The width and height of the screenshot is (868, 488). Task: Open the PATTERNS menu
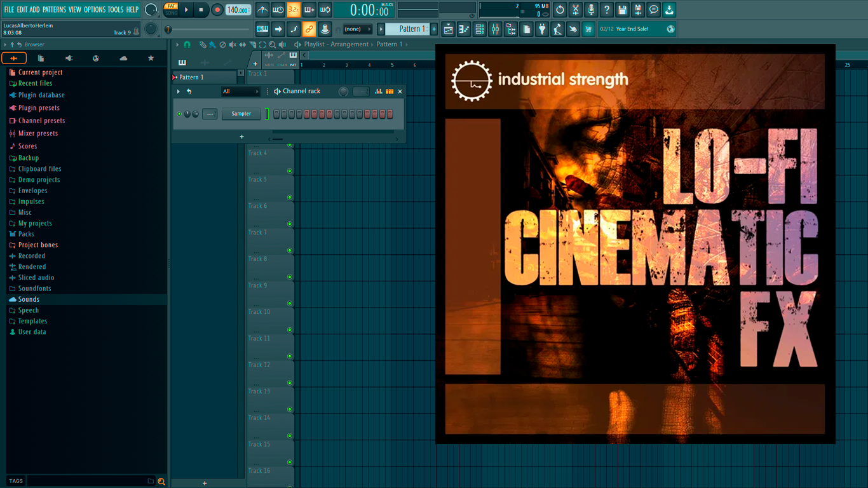coord(54,10)
